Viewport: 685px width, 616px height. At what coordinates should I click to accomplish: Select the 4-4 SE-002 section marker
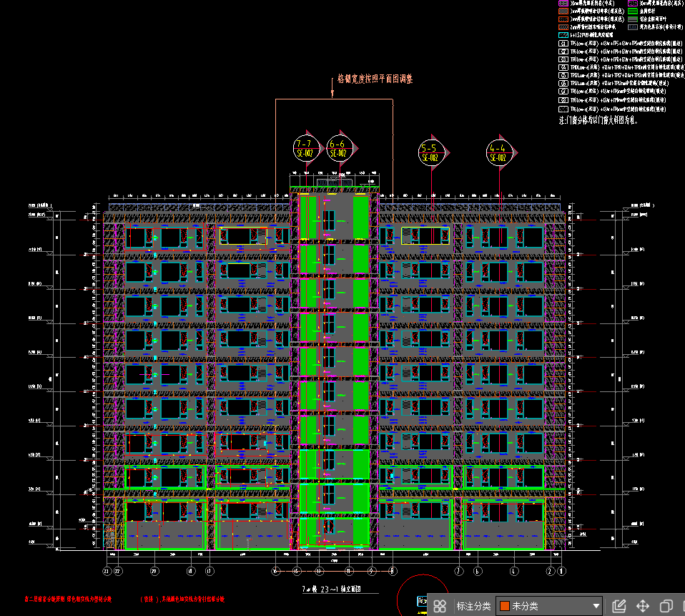click(499, 152)
